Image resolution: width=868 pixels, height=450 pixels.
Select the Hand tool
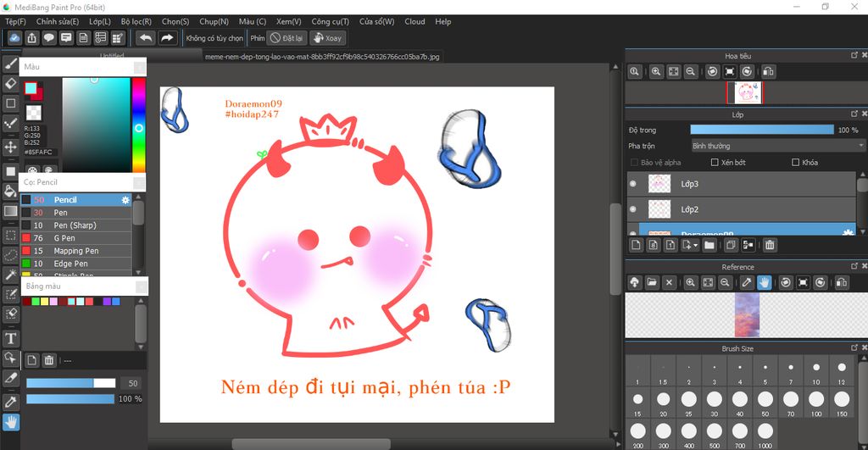[x=10, y=422]
